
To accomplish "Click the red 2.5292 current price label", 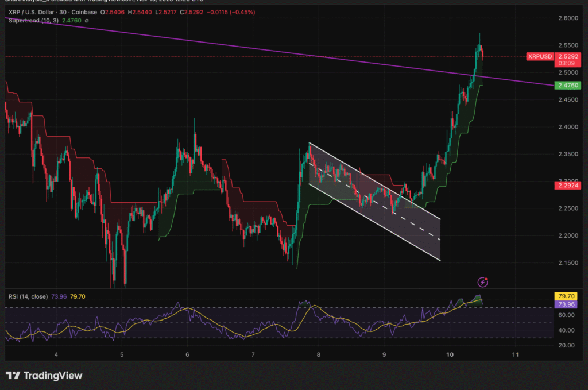I will click(567, 57).
